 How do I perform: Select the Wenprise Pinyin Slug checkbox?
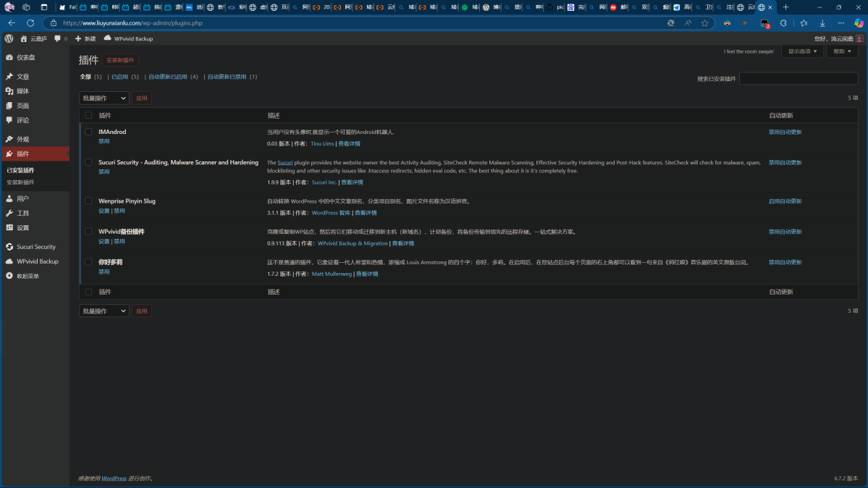(x=88, y=201)
